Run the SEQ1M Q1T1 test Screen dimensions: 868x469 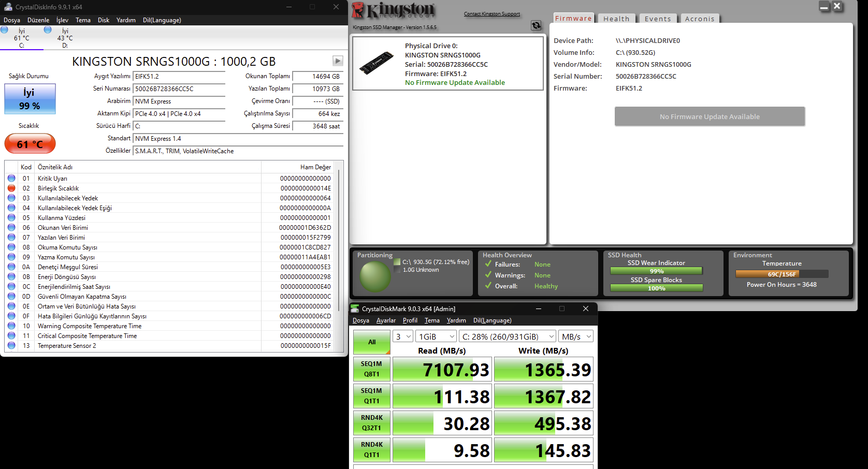point(372,396)
